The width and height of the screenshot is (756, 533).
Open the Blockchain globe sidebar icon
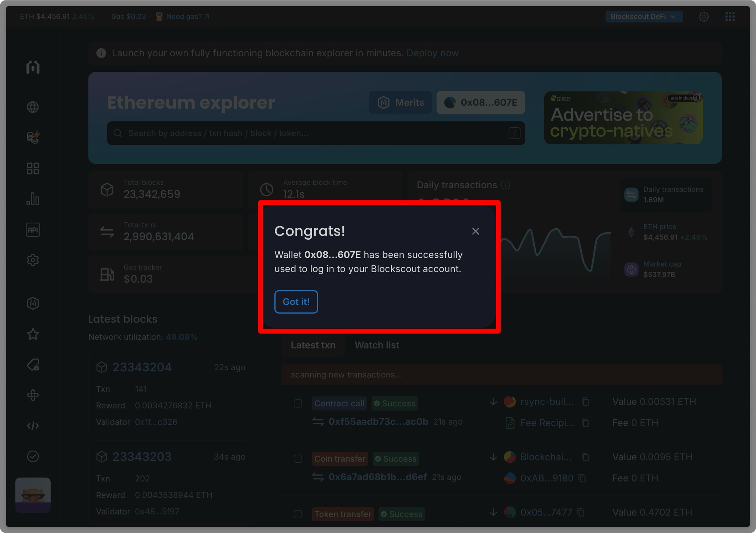(33, 107)
